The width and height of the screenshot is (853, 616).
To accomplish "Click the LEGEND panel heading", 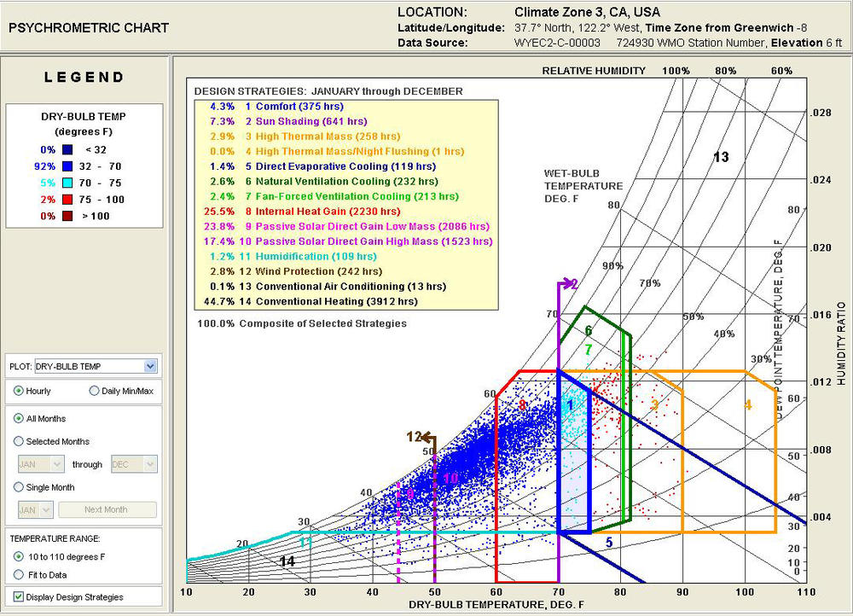I will point(84,78).
